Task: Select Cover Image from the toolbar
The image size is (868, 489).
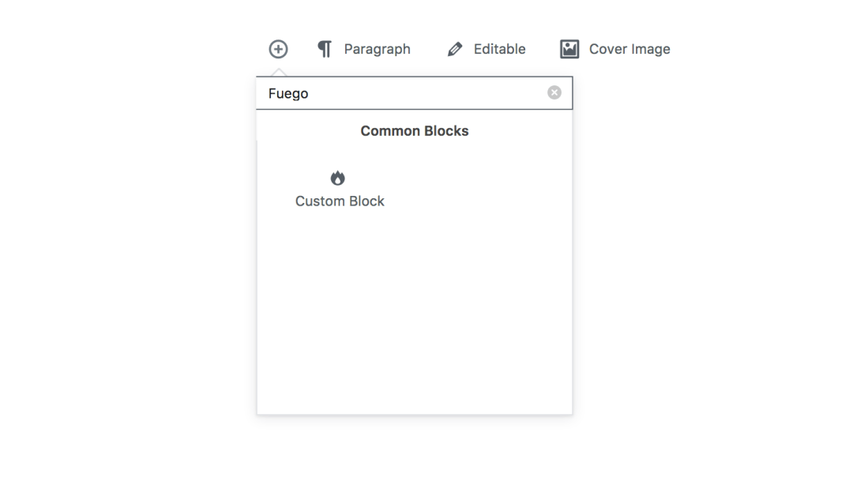Action: pos(629,48)
